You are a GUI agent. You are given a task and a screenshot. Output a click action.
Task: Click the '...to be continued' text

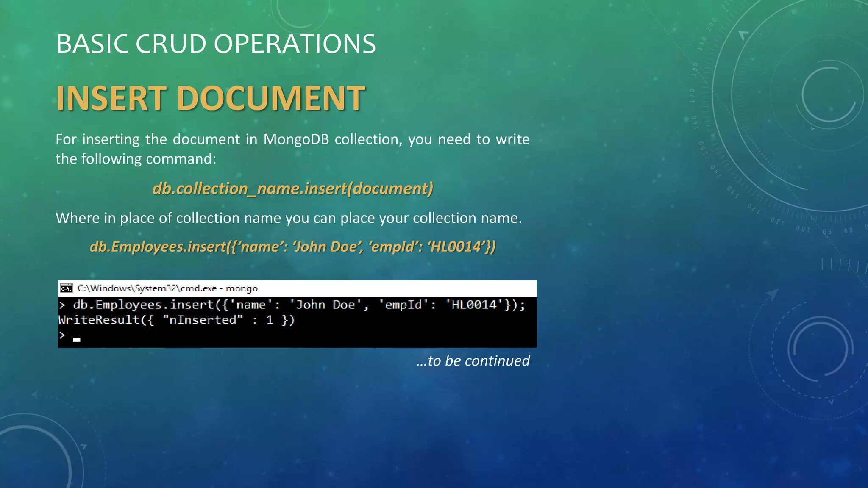point(473,361)
